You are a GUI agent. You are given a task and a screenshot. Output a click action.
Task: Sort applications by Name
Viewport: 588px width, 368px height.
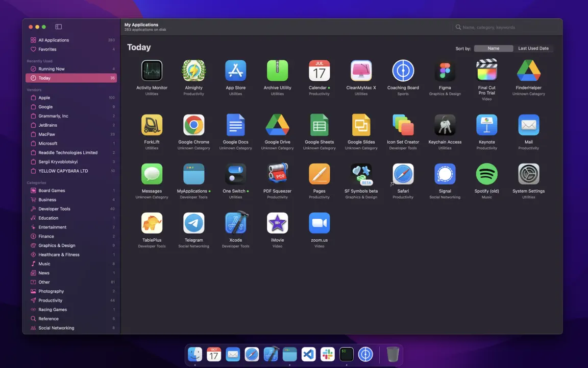[x=494, y=49]
